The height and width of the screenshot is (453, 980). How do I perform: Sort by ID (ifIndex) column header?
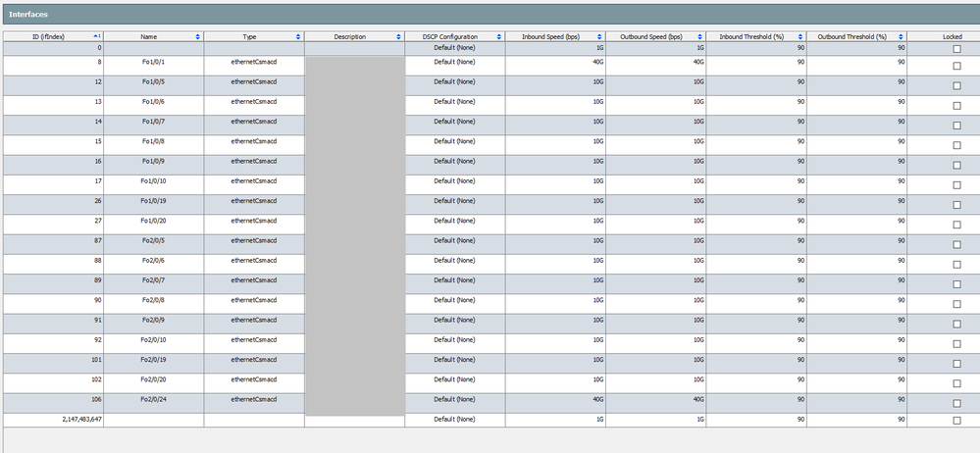53,37
